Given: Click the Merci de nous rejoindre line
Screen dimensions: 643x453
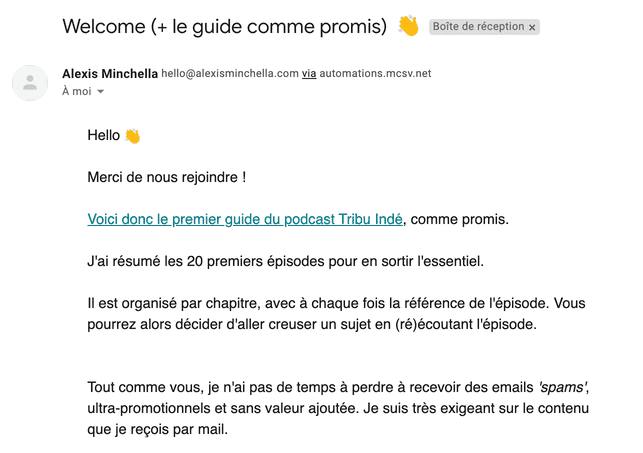Looking at the screenshot, I should coord(166,178).
